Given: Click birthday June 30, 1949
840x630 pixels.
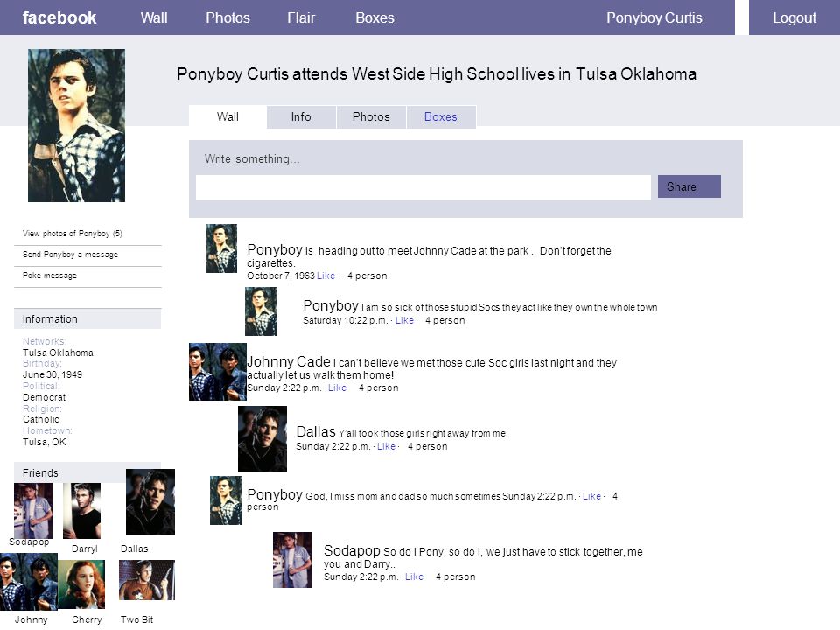Looking at the screenshot, I should (x=52, y=375).
